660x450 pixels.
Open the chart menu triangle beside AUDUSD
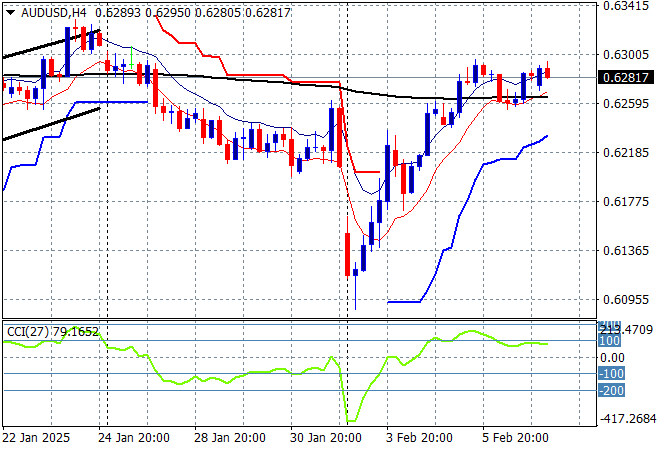tap(11, 13)
